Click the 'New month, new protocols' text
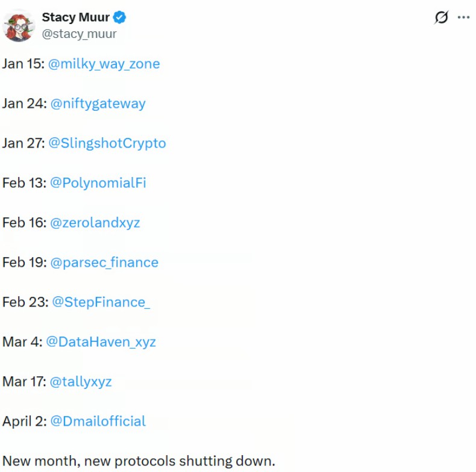 coord(139,462)
